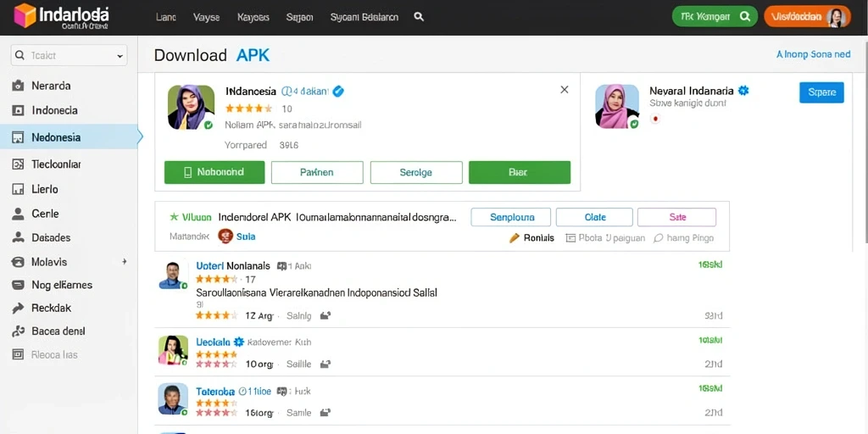The height and width of the screenshot is (434, 868).
Task: Click the Nerarda sidebar icon
Action: click(x=19, y=86)
